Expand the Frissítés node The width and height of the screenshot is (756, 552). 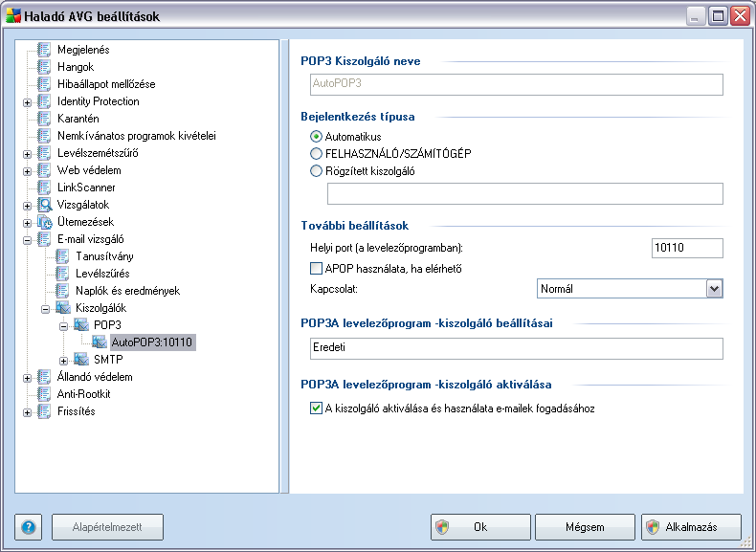pos(27,412)
